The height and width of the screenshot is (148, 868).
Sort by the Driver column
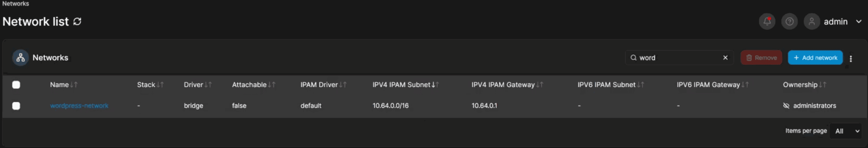tap(194, 85)
